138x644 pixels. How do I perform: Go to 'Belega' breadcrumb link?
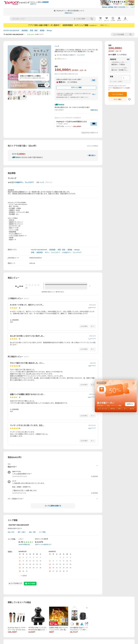pos(49,30)
